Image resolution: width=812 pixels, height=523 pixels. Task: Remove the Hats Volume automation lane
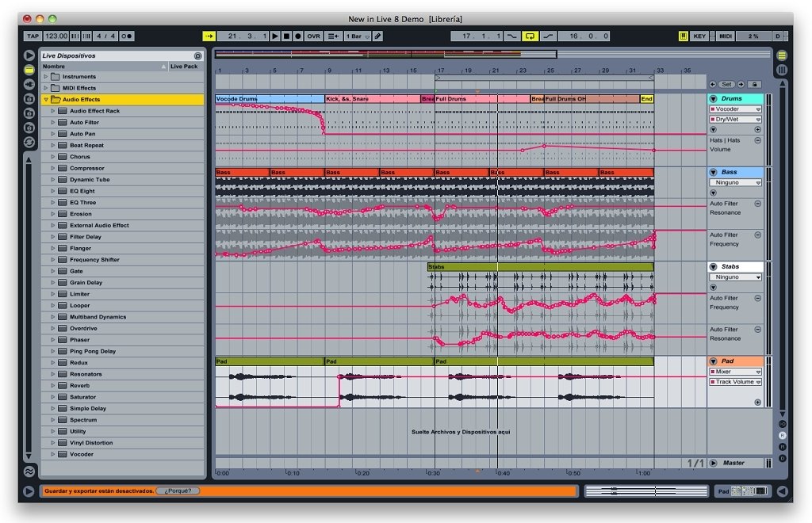tap(757, 140)
